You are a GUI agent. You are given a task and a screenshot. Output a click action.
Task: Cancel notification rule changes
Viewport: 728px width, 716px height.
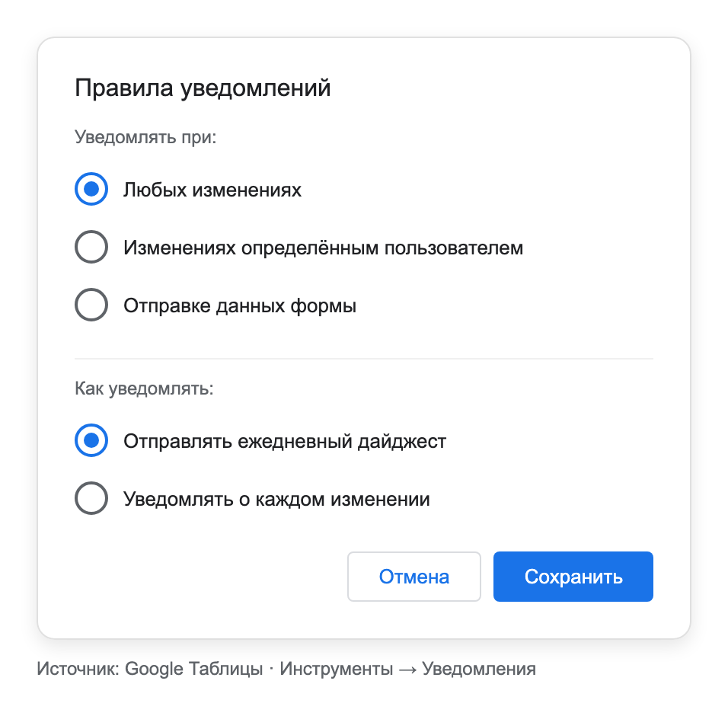pos(413,577)
